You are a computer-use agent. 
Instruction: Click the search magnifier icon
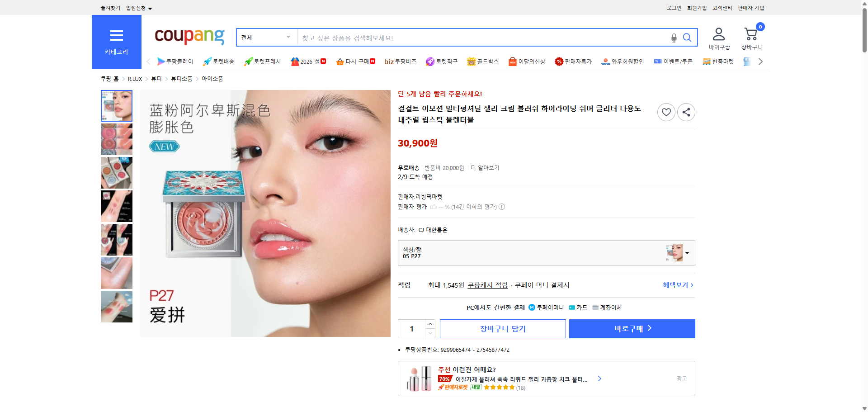click(x=687, y=38)
